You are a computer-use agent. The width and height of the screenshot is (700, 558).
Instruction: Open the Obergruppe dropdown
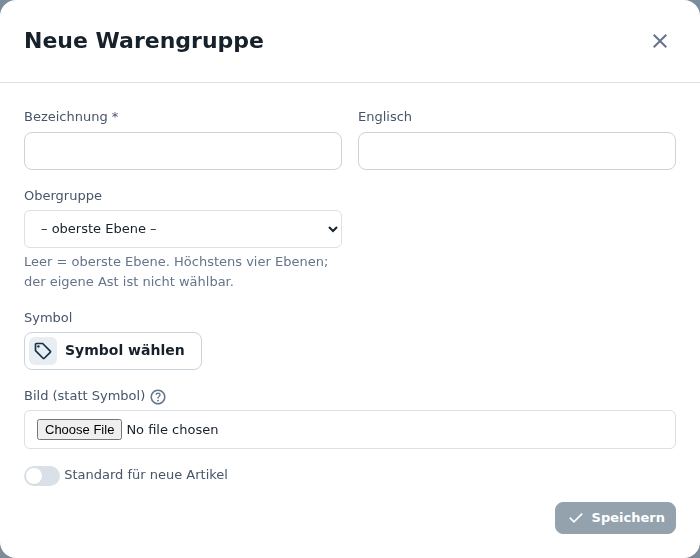183,229
